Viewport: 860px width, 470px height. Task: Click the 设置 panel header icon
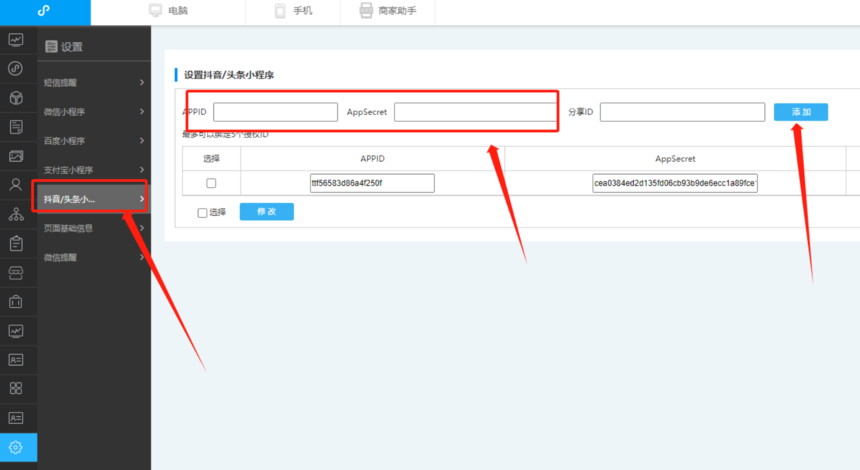coord(51,47)
